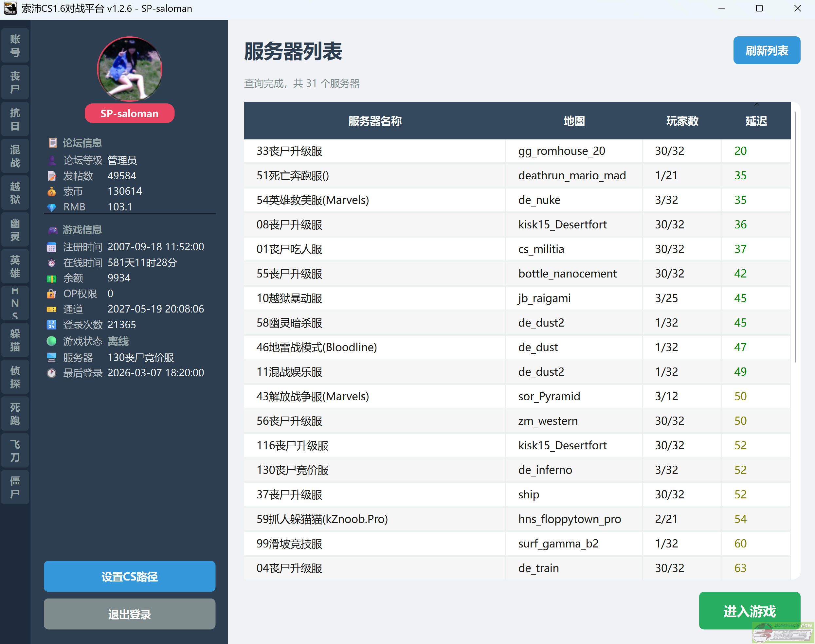Screen dimensions: 815x644
Task: Select the 越狱 jailbreak sidebar tab
Action: 15,193
